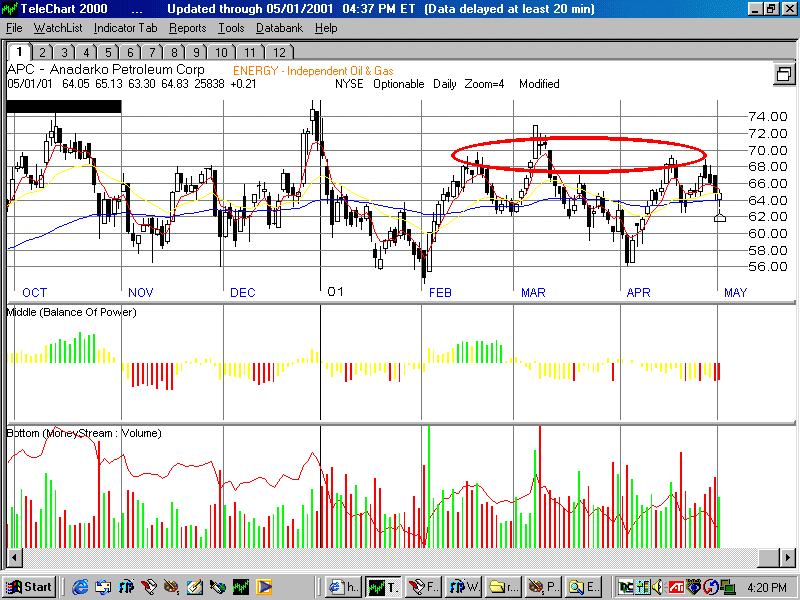Switch to chart tab 12
The image size is (800, 600).
tap(279, 53)
